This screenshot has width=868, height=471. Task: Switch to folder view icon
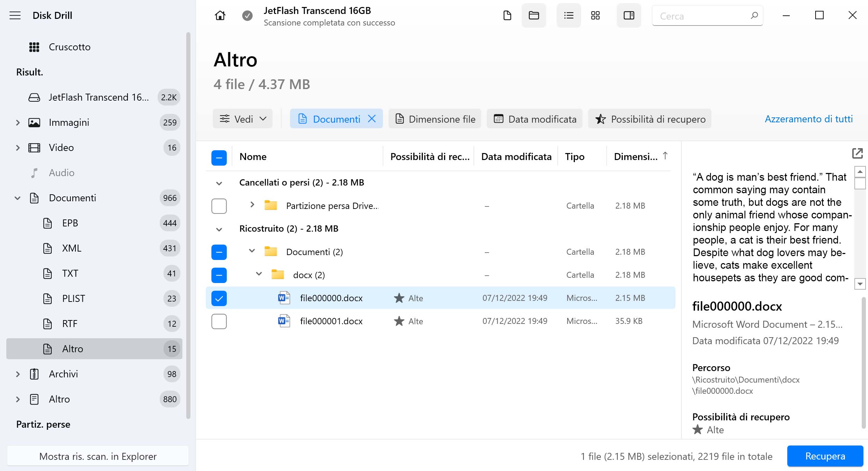tap(534, 15)
